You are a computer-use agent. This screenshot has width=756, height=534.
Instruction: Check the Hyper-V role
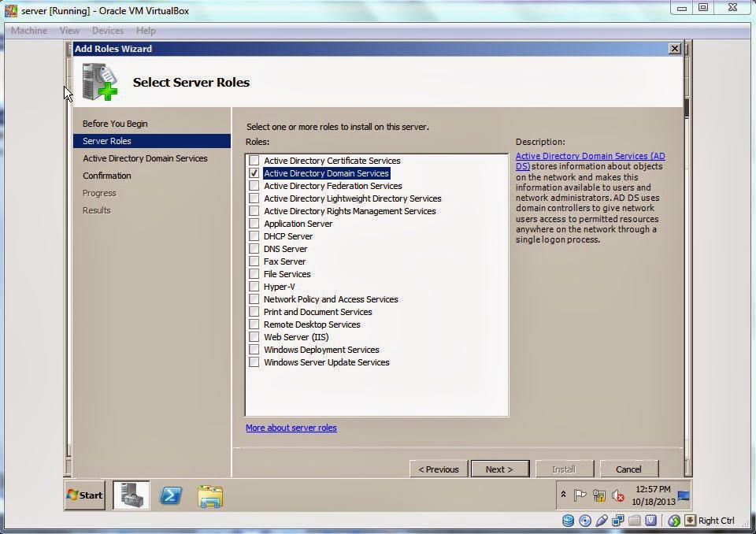tap(254, 286)
